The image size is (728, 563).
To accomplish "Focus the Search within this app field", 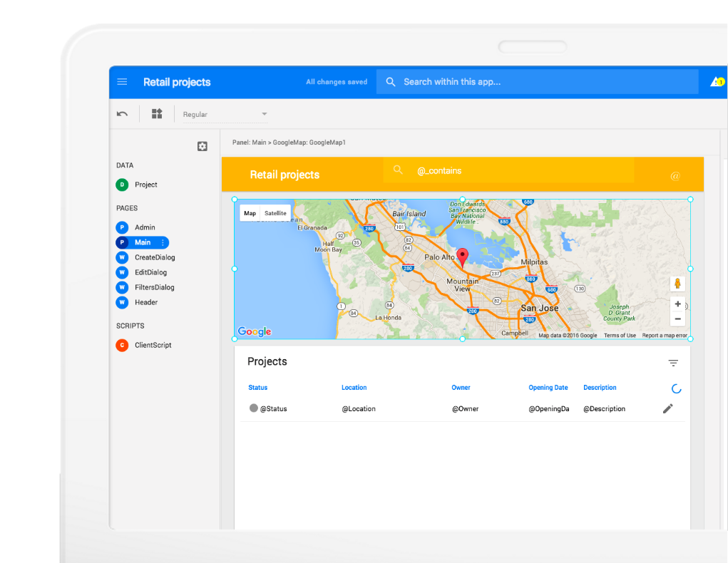I will tap(537, 82).
